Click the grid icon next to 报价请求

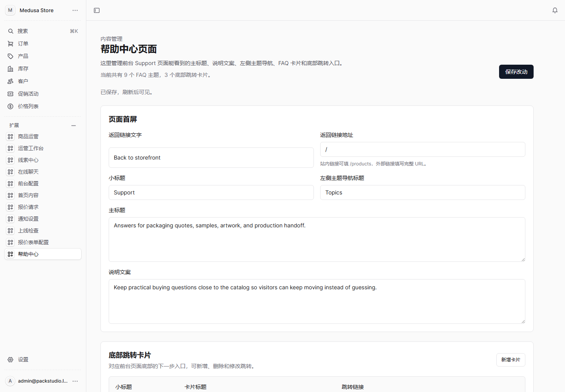point(11,207)
